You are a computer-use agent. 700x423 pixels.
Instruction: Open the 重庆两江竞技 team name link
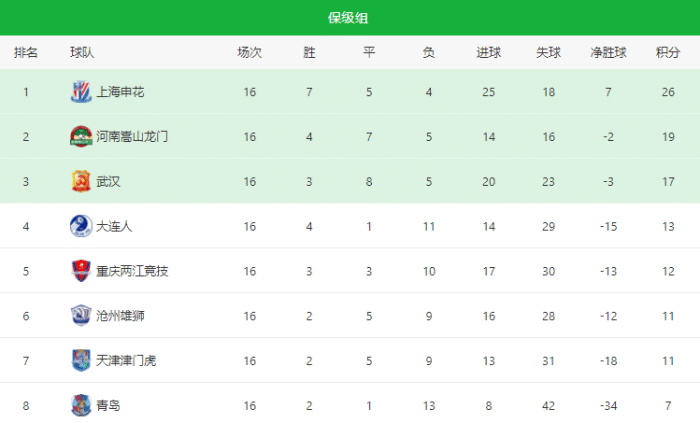pos(132,271)
